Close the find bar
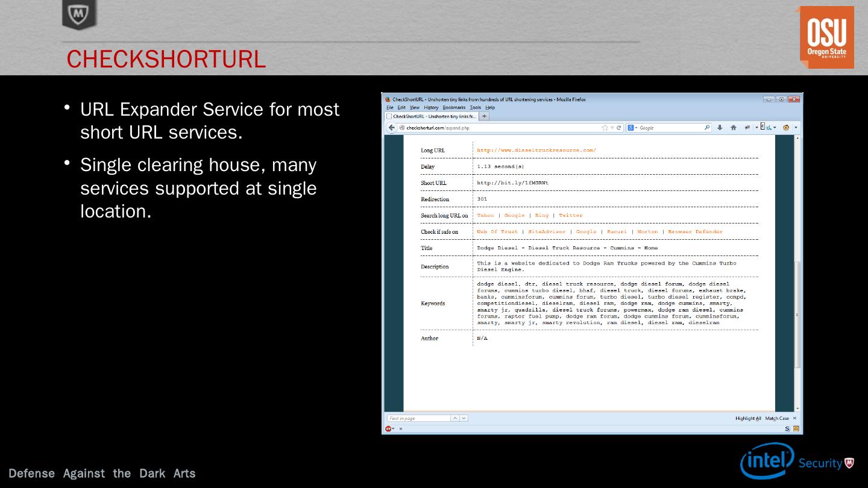This screenshot has height=488, width=868. pyautogui.click(x=794, y=418)
